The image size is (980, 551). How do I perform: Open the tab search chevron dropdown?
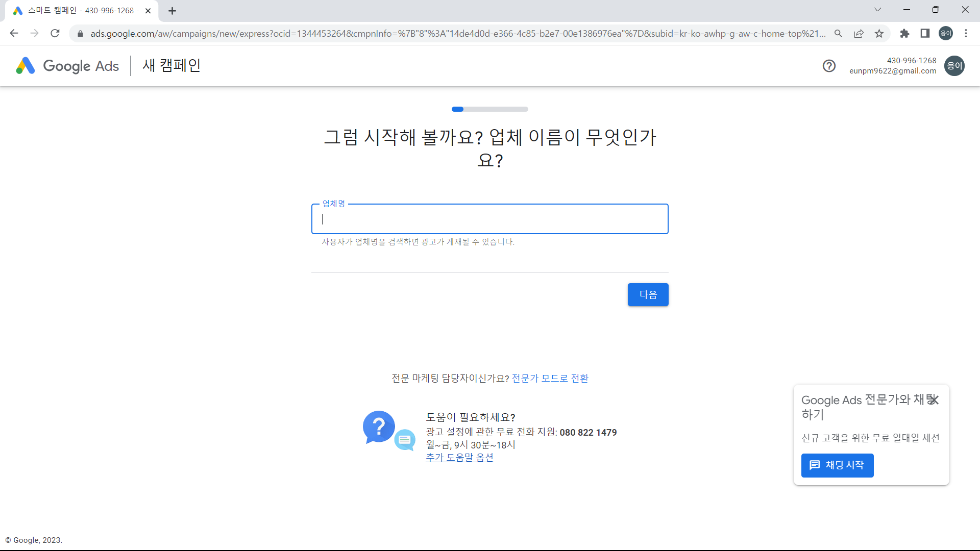tap(877, 9)
